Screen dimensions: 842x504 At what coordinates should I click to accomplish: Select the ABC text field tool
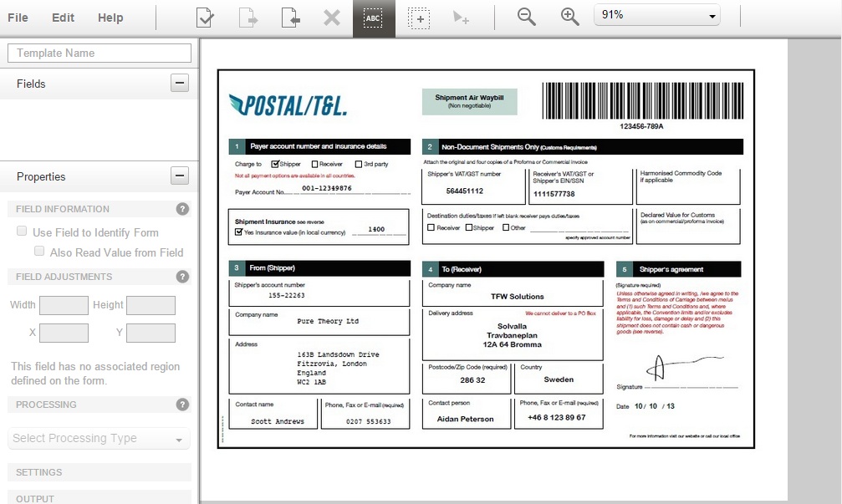pos(373,18)
